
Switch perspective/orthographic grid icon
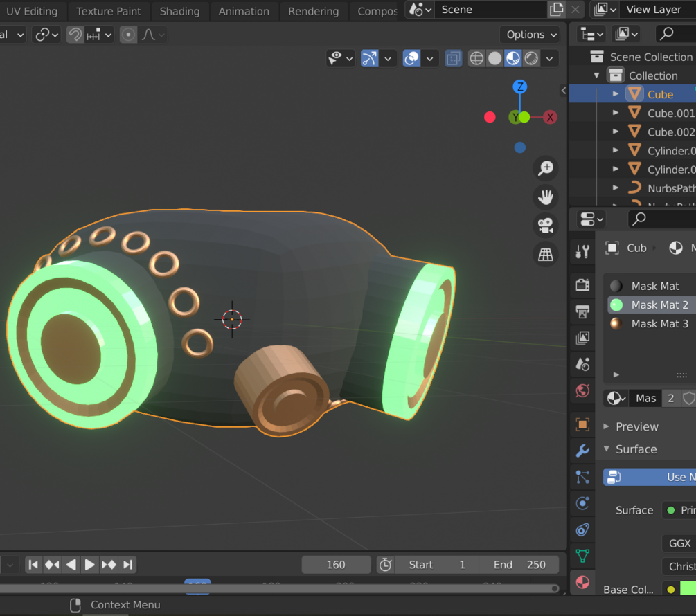(x=546, y=254)
